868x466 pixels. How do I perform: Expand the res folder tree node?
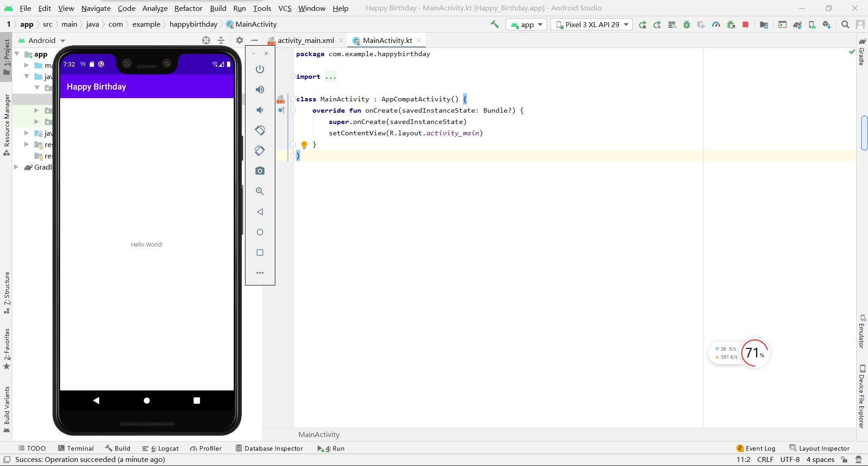tap(27, 144)
